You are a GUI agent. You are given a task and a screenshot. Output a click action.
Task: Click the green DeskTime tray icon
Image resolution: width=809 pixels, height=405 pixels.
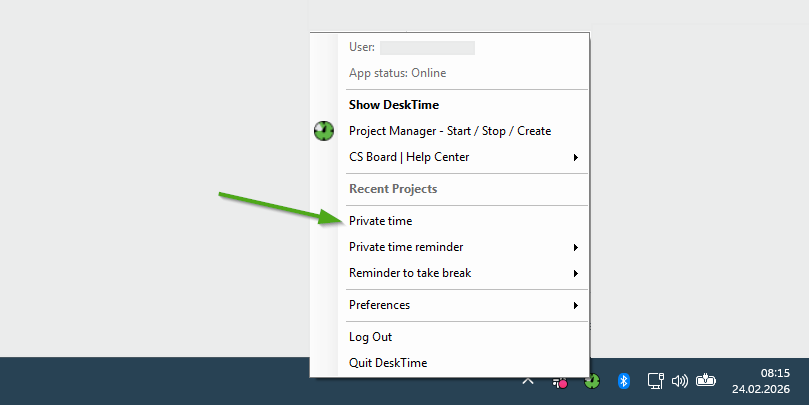[592, 381]
